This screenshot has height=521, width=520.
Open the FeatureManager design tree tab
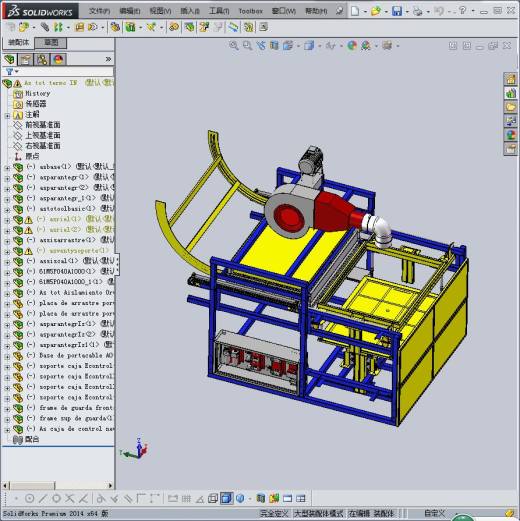[x=10, y=59]
